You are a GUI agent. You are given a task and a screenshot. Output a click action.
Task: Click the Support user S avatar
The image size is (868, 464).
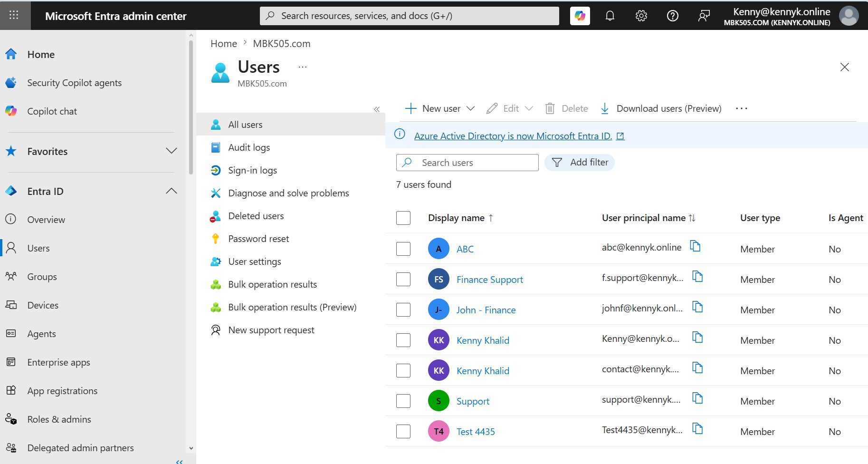[439, 401]
